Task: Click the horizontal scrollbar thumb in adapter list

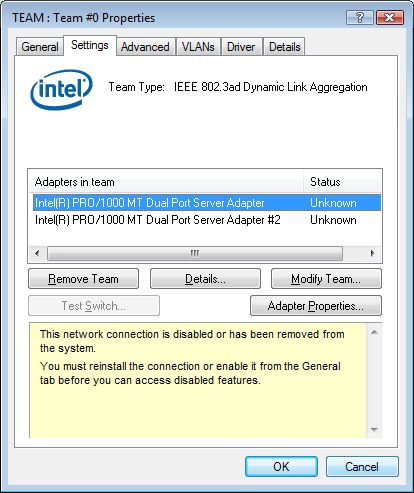Action: pos(195,253)
